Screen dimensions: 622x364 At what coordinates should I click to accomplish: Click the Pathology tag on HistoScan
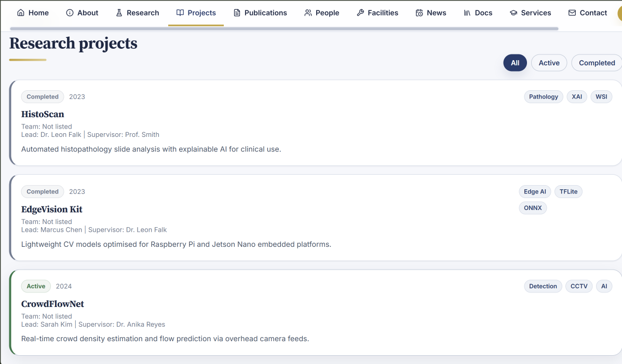544,96
